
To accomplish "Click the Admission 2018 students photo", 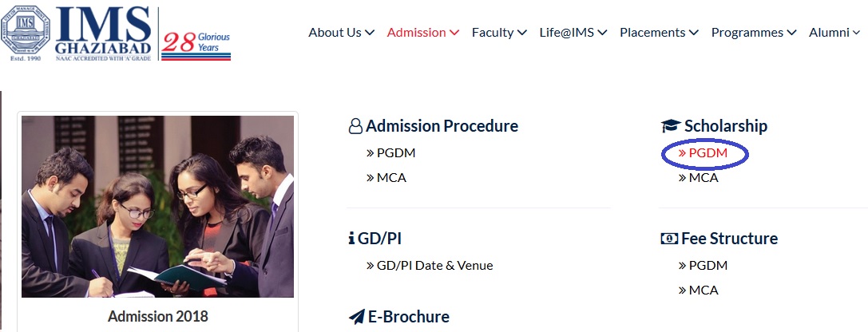I will coord(157,207).
